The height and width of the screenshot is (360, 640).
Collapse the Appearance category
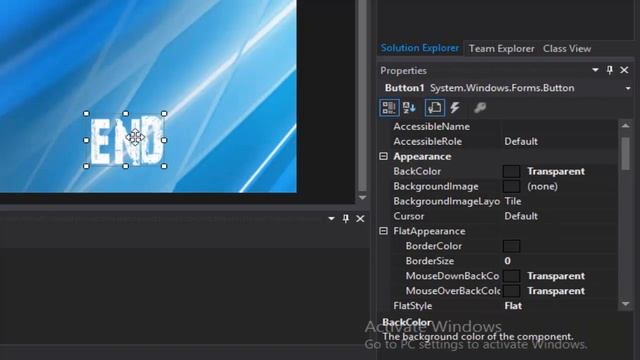tap(383, 156)
